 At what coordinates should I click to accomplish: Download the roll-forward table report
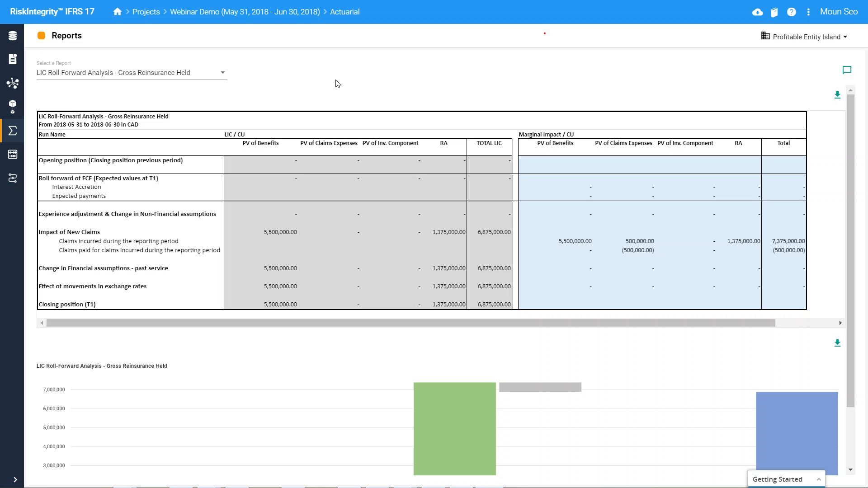[837, 95]
